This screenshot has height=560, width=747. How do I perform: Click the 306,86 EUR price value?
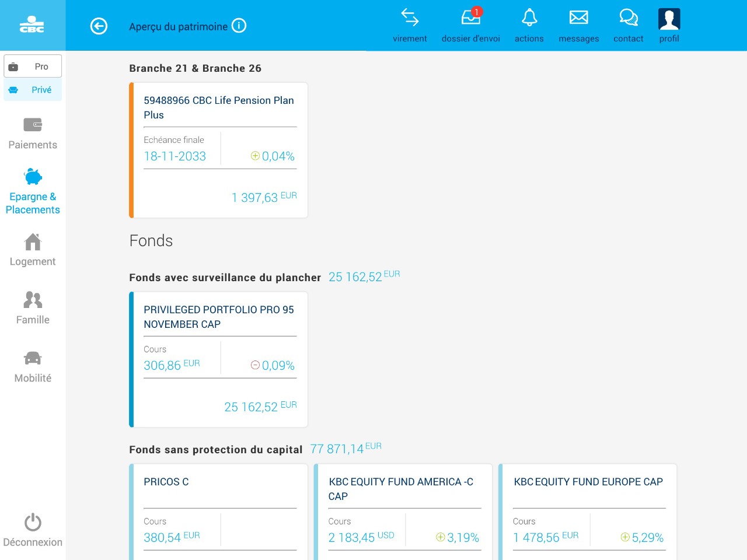click(x=172, y=365)
